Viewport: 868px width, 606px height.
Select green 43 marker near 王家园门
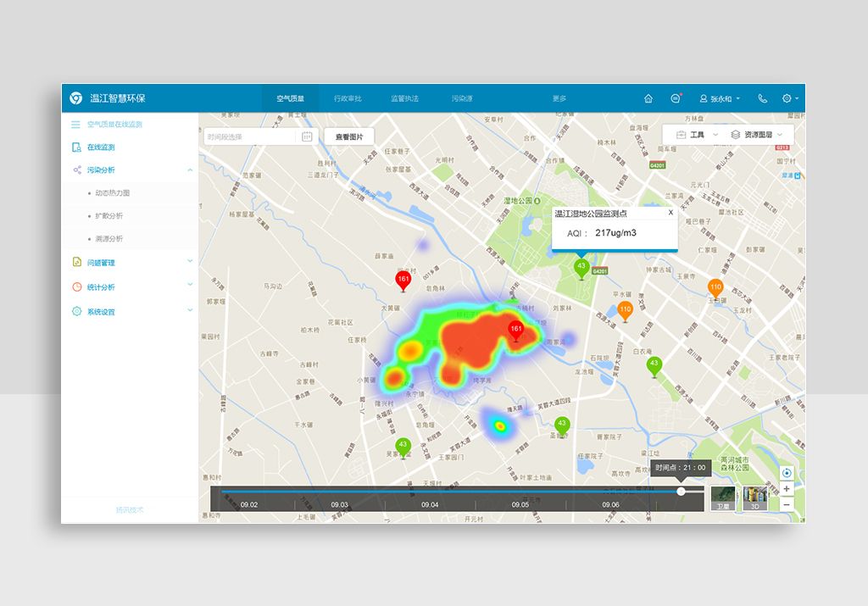403,448
